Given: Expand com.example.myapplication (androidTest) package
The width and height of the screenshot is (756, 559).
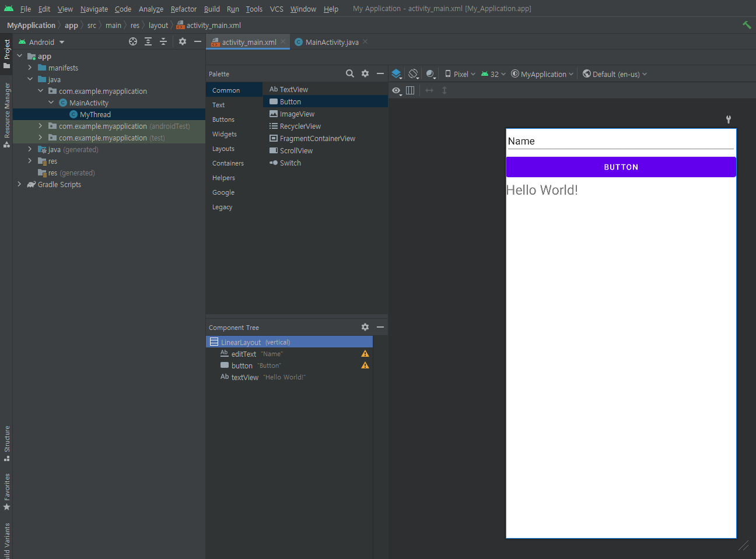Looking at the screenshot, I should click(41, 126).
